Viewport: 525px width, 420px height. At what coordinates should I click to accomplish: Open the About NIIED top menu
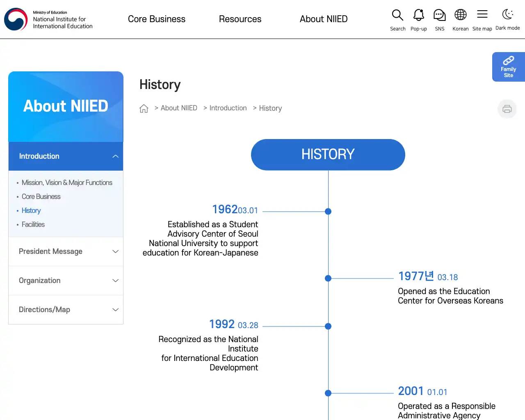(x=324, y=19)
